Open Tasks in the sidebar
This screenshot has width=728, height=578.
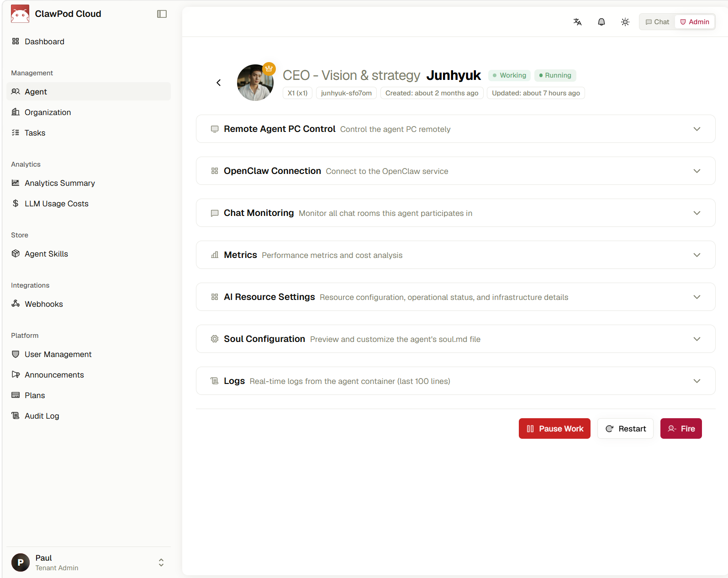pyautogui.click(x=89, y=133)
